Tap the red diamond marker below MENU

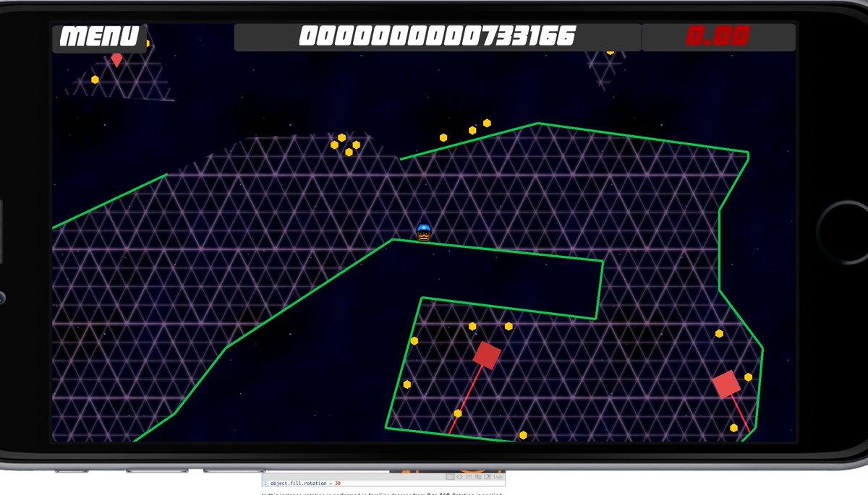click(x=116, y=59)
